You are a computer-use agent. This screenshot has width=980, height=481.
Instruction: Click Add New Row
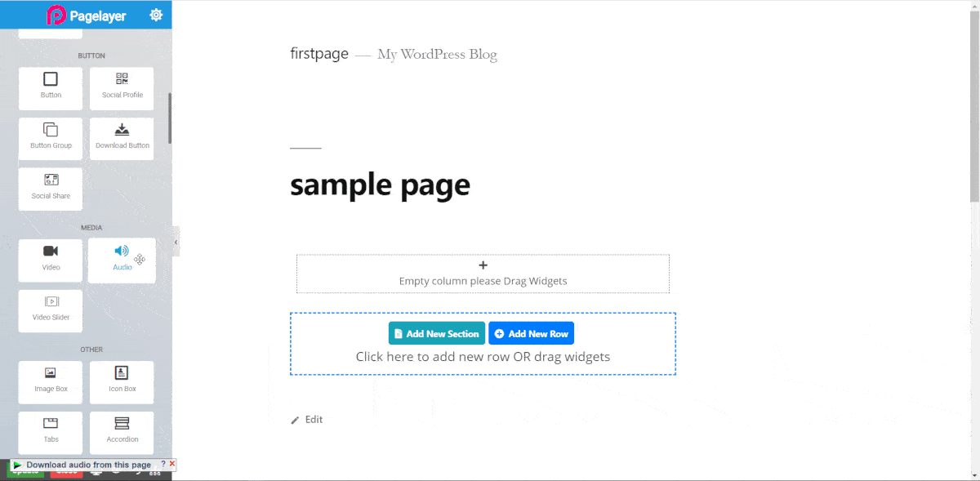531,333
